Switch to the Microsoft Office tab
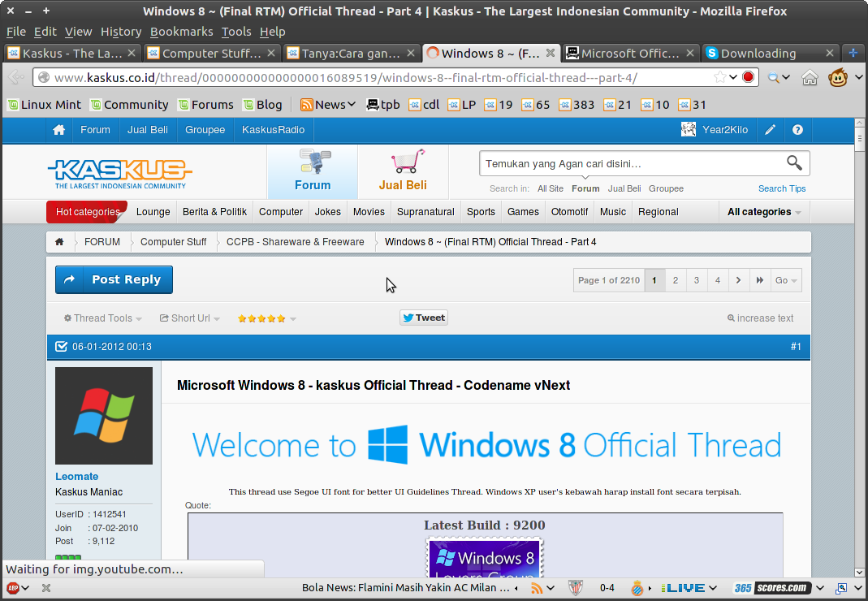This screenshot has height=601, width=868. tap(630, 53)
